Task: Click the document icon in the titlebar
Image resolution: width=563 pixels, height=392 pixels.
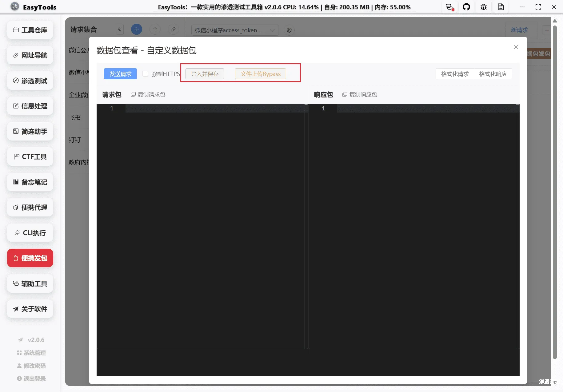Action: (501, 7)
